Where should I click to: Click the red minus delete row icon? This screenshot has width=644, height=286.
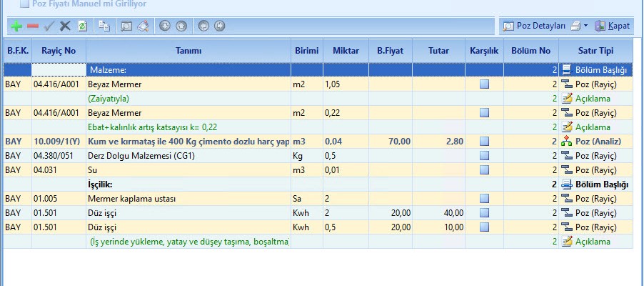33,26
